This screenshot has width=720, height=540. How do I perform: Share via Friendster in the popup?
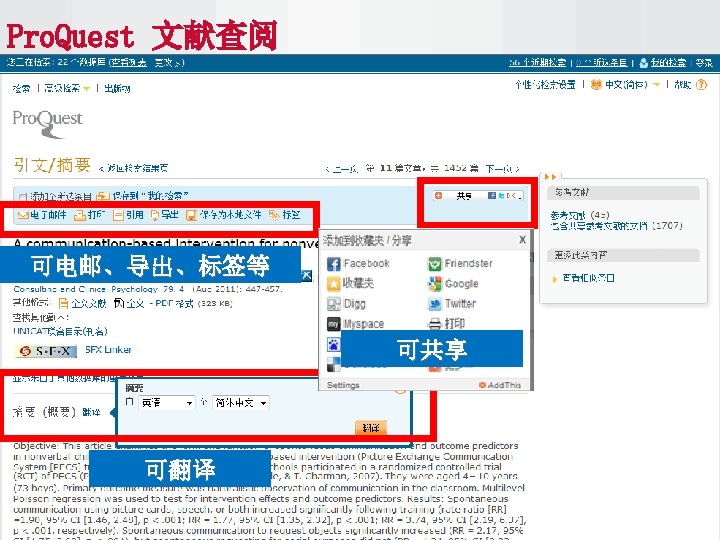tap(460, 264)
